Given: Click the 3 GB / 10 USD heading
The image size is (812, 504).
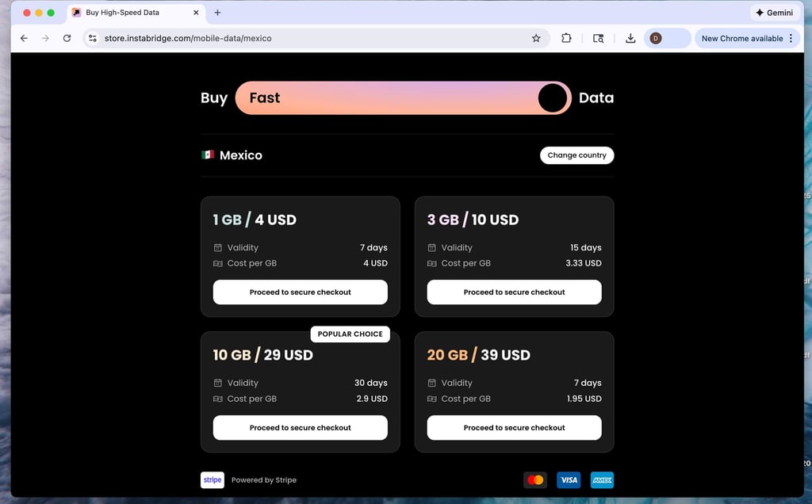Looking at the screenshot, I should tap(473, 220).
